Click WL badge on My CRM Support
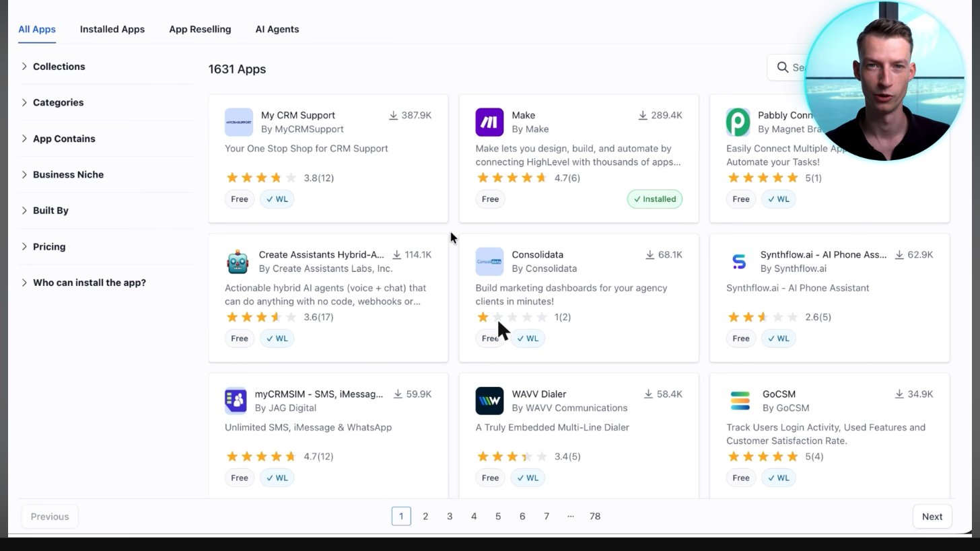This screenshot has height=551, width=980. click(277, 199)
